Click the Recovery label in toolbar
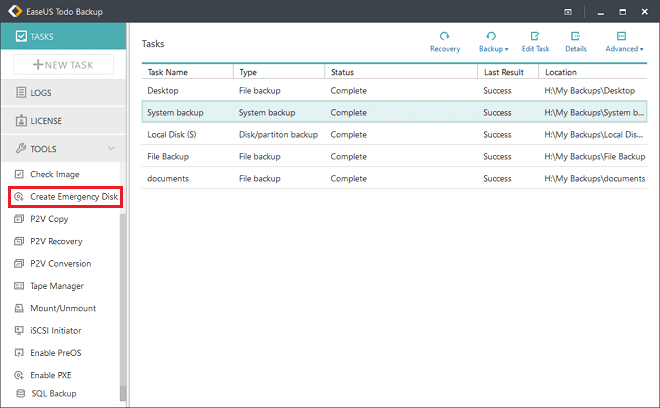The height and width of the screenshot is (408, 660). (445, 49)
